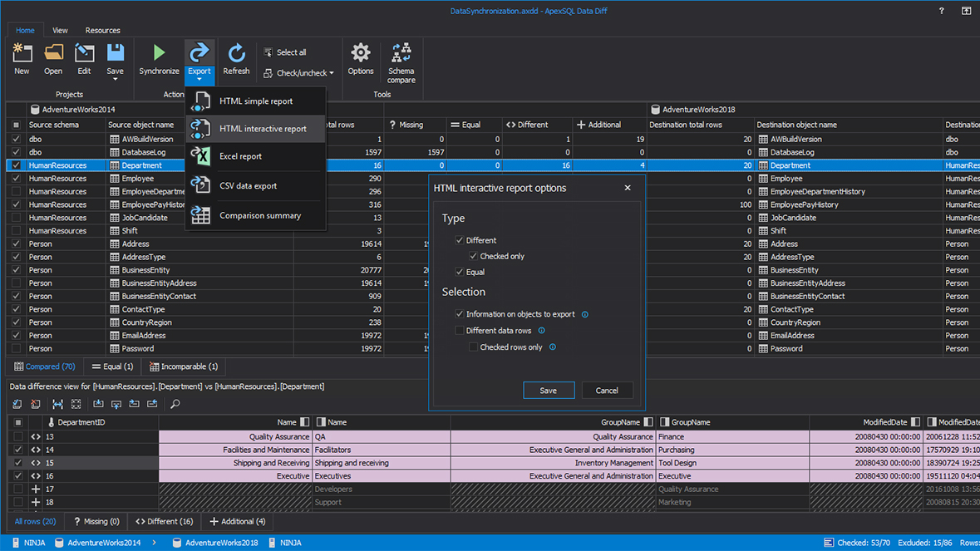Start Synchronize with the green play icon
The image size is (980, 551).
(159, 53)
